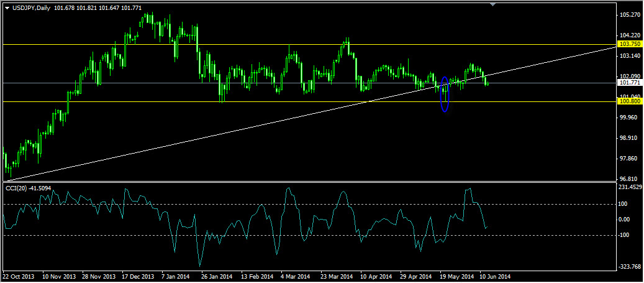Select the USDJPY,Daily chart title text
Screen dimensions: 644x283
tap(30, 8)
